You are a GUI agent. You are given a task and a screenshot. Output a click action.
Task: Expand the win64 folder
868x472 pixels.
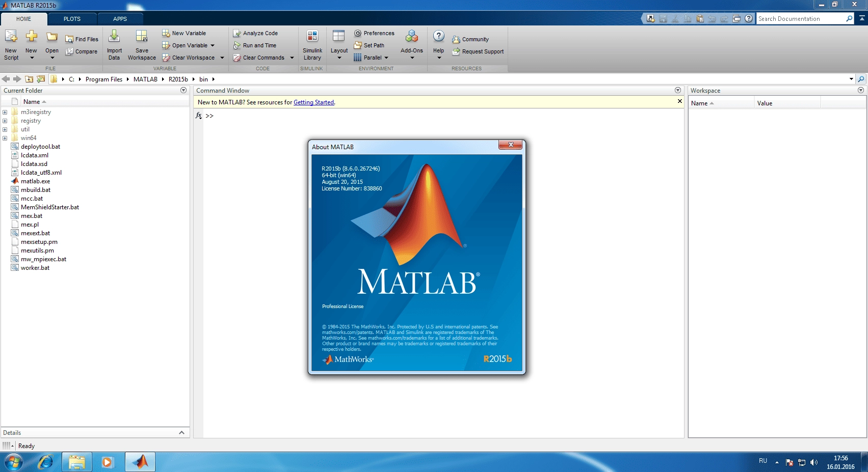pos(5,138)
